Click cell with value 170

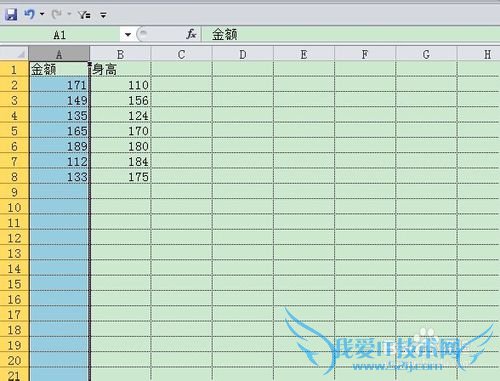click(x=121, y=131)
